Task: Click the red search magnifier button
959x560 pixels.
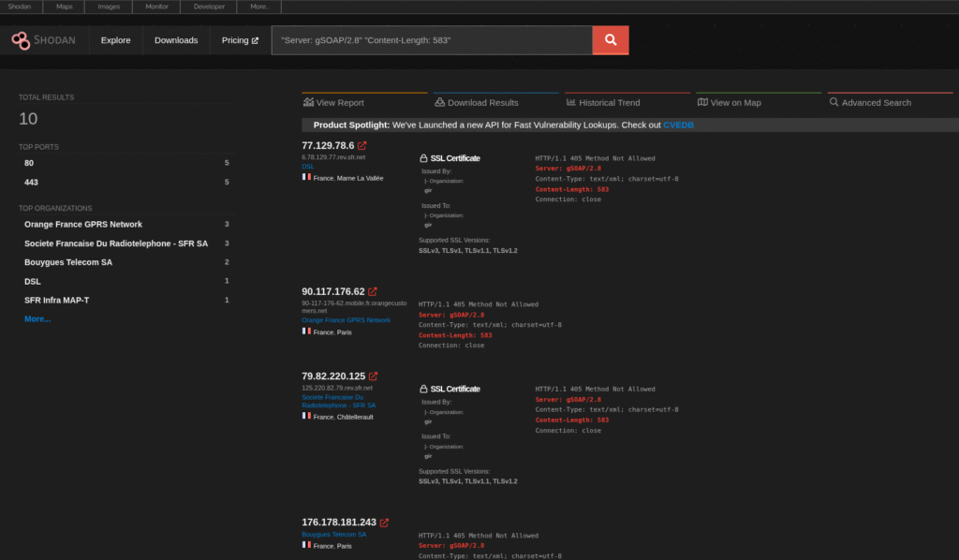Action: coord(611,40)
